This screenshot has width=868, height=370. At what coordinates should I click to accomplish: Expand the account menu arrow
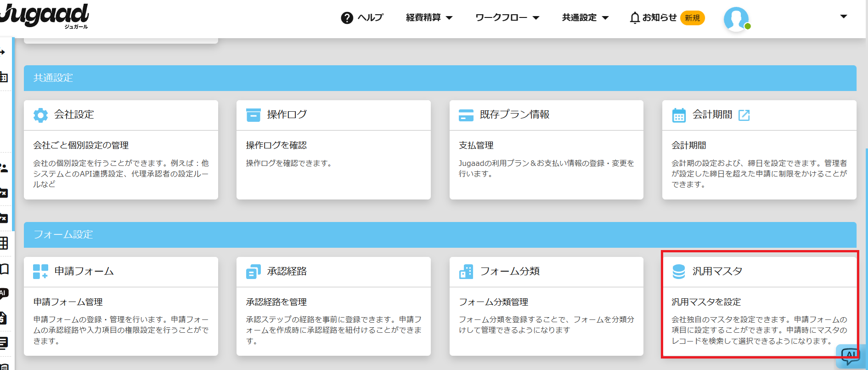tap(843, 17)
